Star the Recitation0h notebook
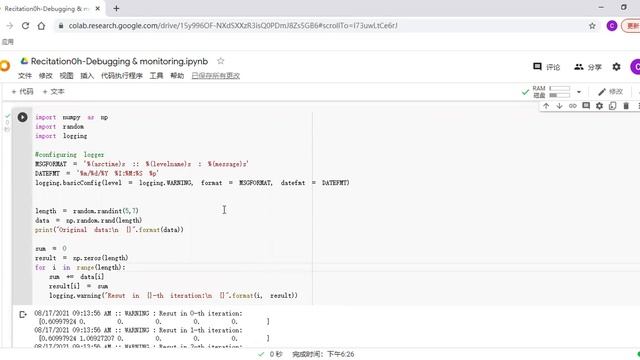This screenshot has height=360, width=640. point(220,61)
